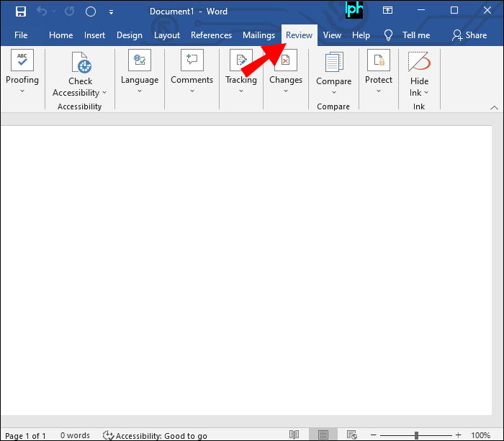Click the Tell me search text
The image size is (504, 441).
coord(416,35)
